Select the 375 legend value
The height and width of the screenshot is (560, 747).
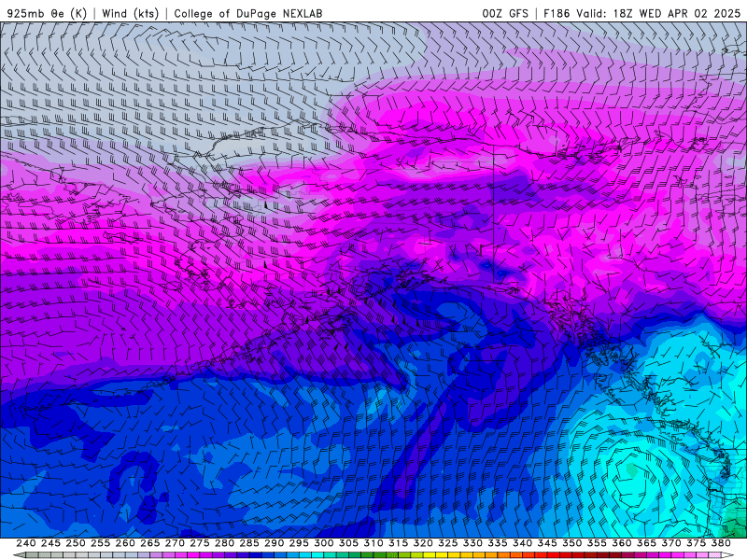click(x=696, y=543)
